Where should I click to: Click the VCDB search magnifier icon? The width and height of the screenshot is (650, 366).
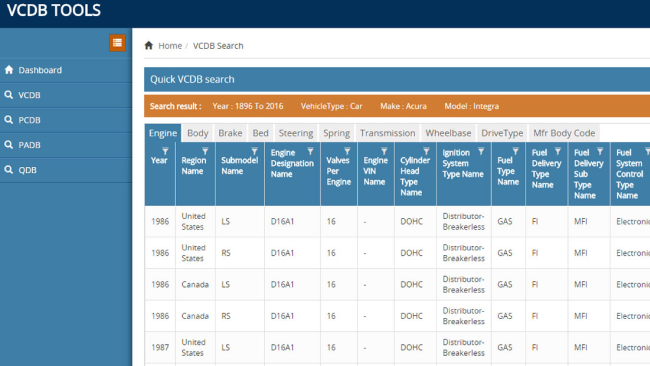(9, 95)
